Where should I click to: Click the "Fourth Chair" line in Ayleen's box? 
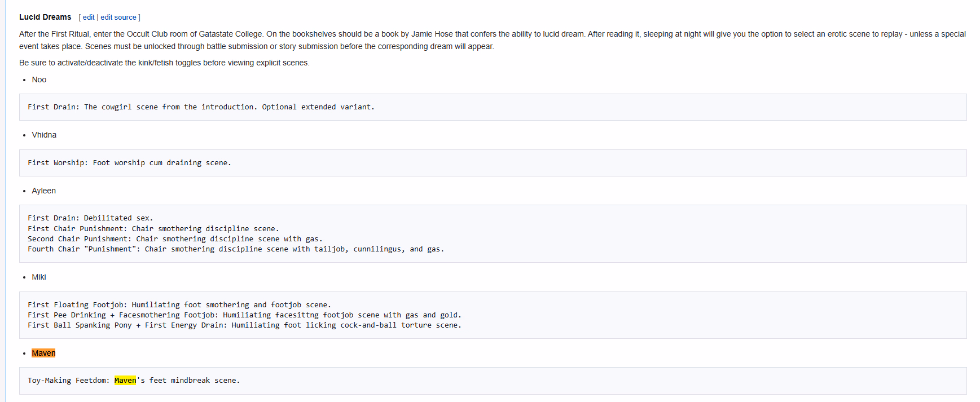(235, 249)
